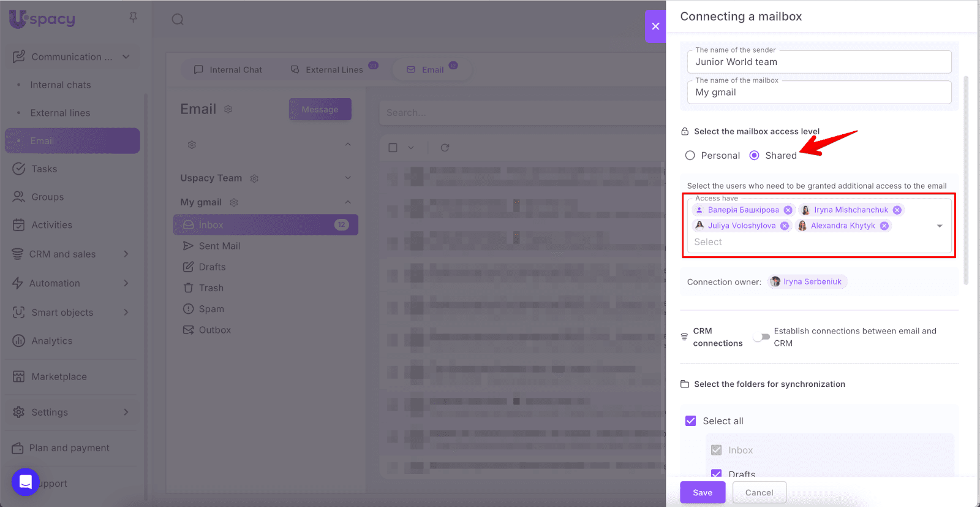The width and height of the screenshot is (980, 507).
Task: Open the search magnifier icon
Action: [x=178, y=20]
